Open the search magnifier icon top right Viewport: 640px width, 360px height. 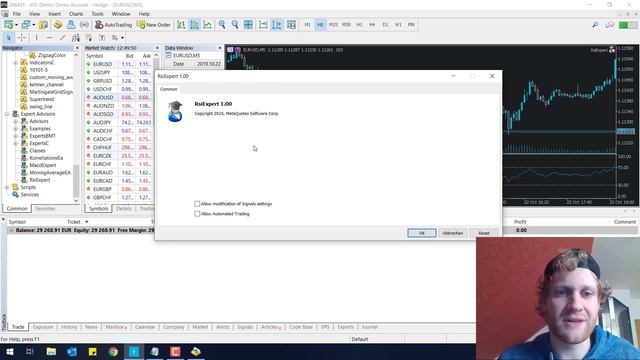point(595,25)
